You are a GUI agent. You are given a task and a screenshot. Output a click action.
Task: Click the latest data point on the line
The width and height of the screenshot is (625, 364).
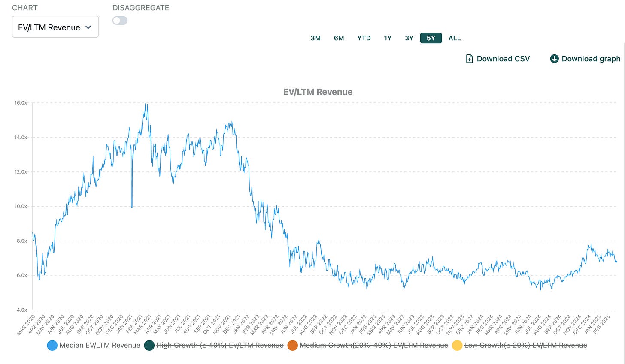tap(616, 262)
